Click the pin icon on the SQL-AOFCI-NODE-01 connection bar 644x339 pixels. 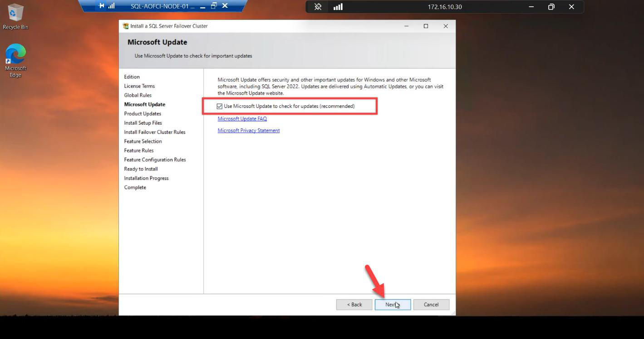[101, 6]
